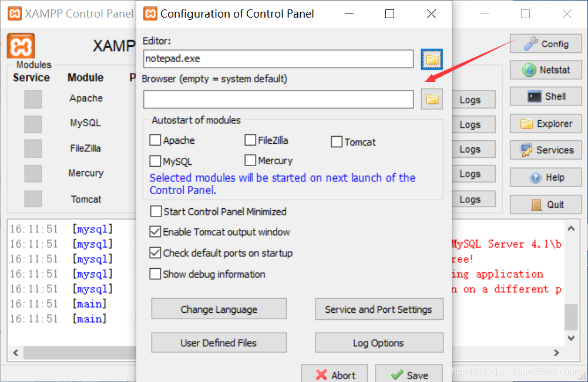588x382 pixels.
Task: Click the Browser path input field
Action: point(278,99)
